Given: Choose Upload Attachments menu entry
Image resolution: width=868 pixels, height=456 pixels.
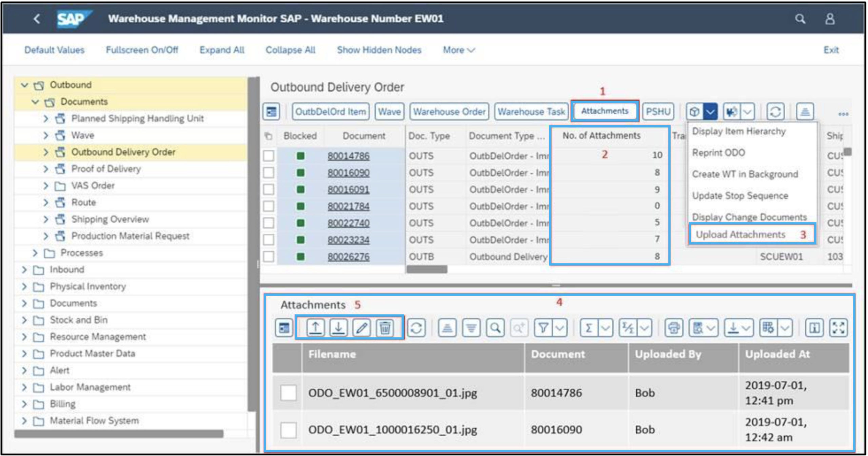Looking at the screenshot, I should (x=741, y=234).
